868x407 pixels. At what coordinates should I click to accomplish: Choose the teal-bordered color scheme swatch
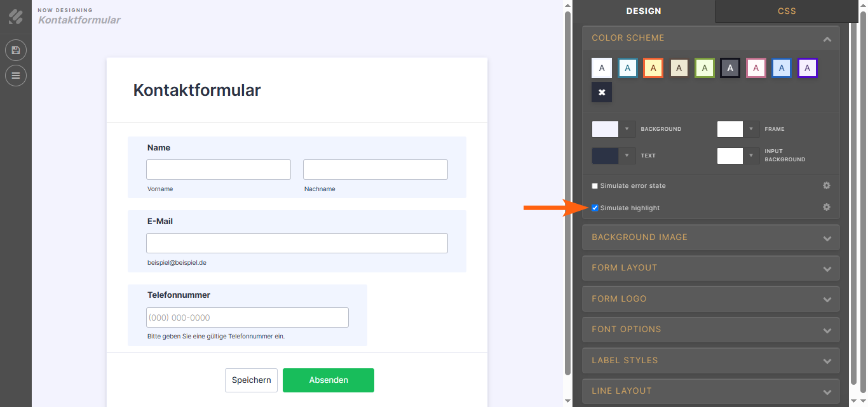pos(628,68)
